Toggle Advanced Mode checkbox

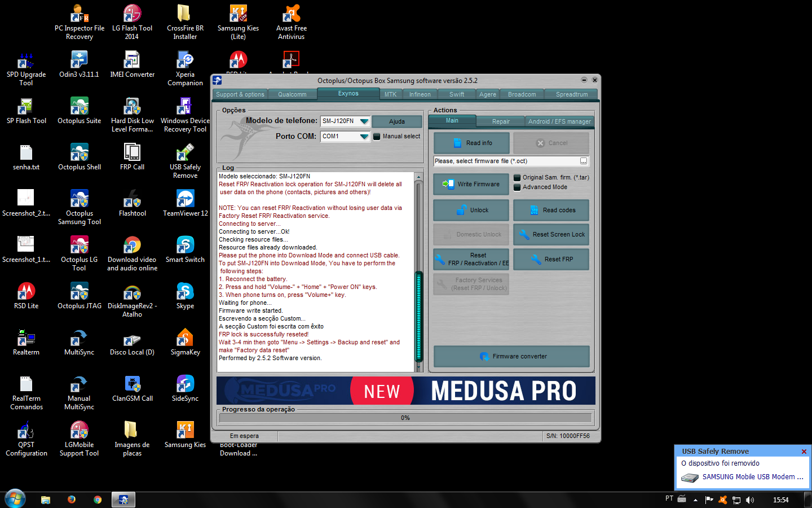(x=517, y=187)
